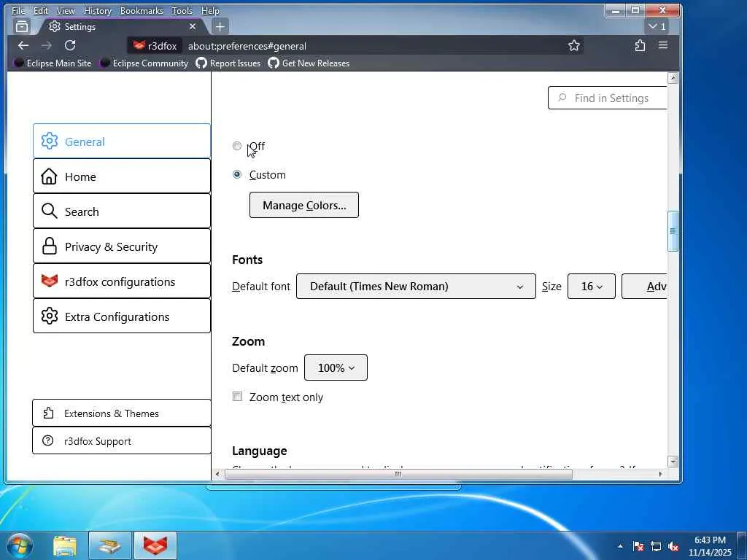Open the hamburger application menu
The width and height of the screenshot is (747, 560).
[662, 45]
